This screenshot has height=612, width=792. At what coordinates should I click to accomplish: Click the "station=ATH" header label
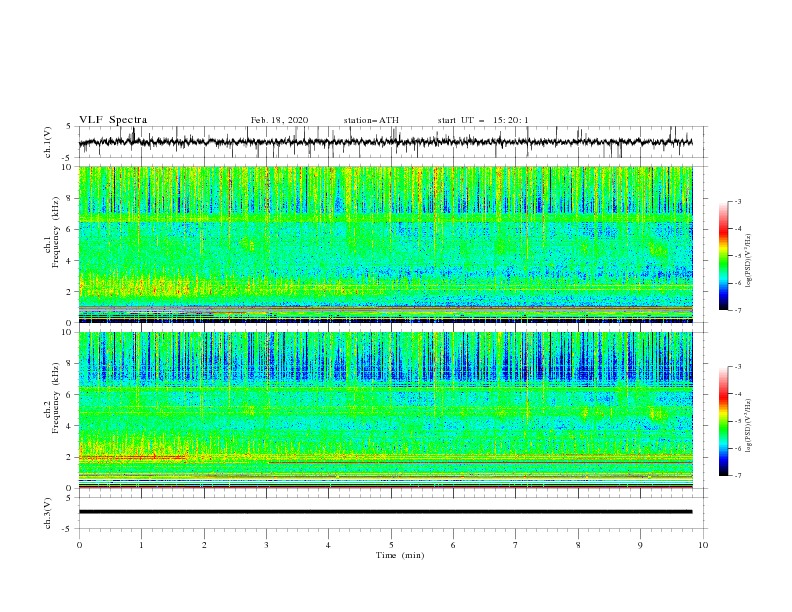tap(371, 120)
